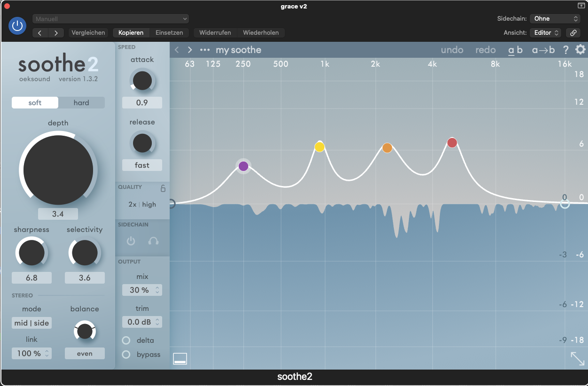Click the link chain icon in header
The width and height of the screenshot is (588, 386).
[x=572, y=33]
